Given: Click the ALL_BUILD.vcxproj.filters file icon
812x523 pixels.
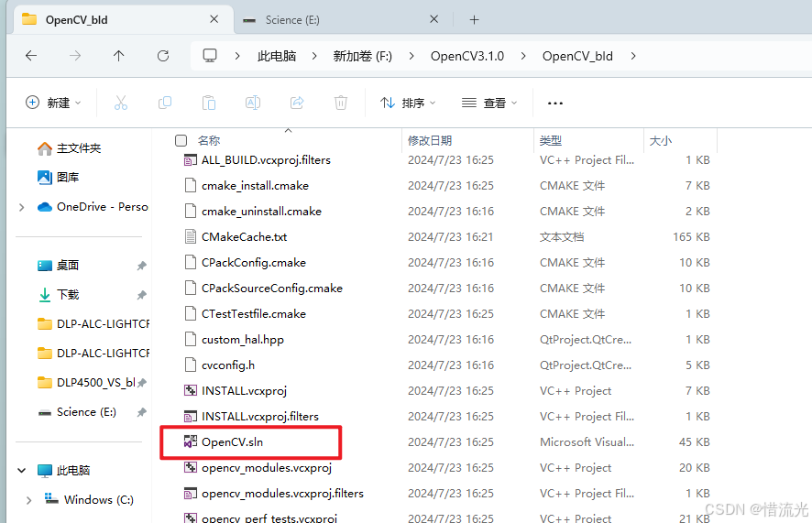Looking at the screenshot, I should (x=191, y=160).
